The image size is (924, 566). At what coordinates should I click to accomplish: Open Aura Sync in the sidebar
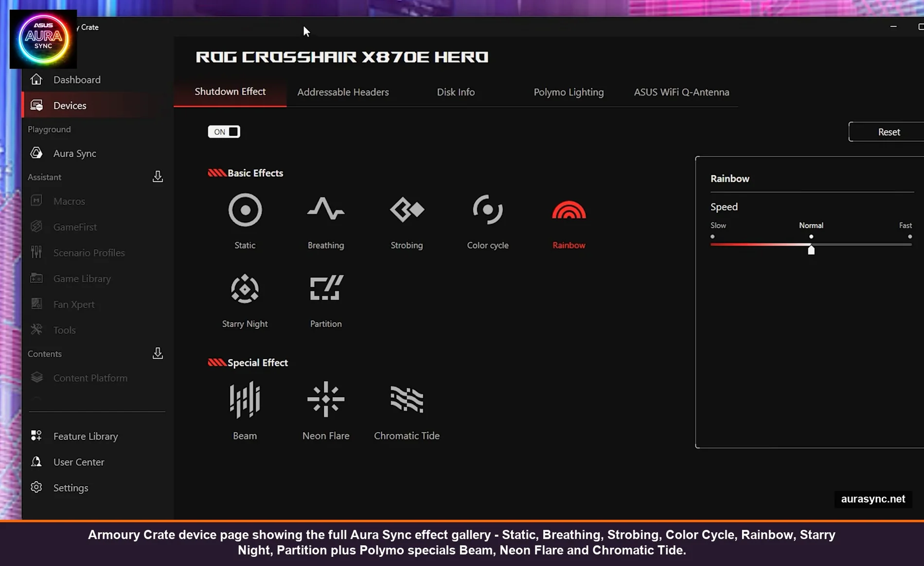click(74, 153)
